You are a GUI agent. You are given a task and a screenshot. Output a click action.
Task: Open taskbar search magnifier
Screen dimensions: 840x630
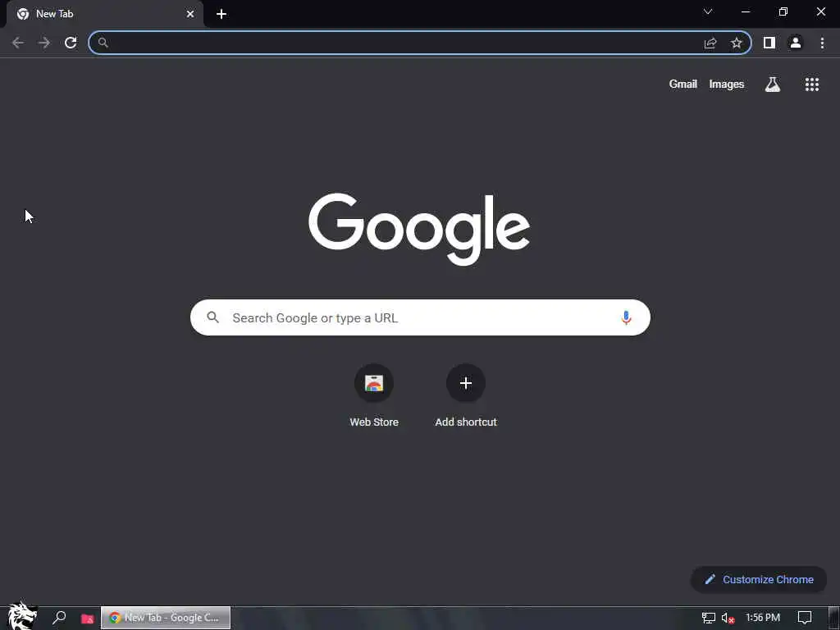point(59,618)
